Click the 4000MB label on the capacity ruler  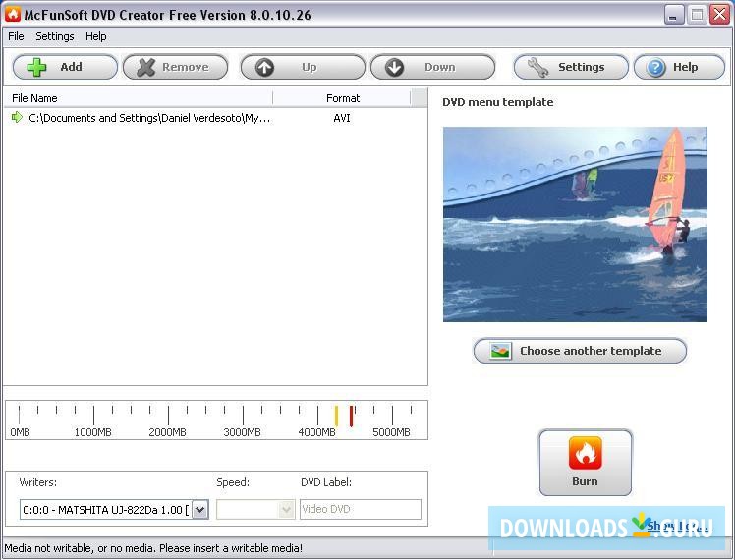point(316,432)
